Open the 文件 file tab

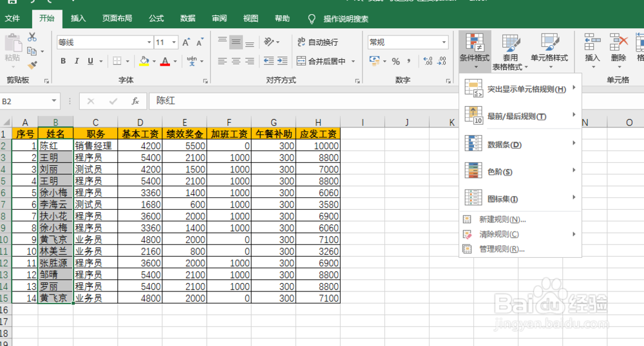(x=12, y=19)
